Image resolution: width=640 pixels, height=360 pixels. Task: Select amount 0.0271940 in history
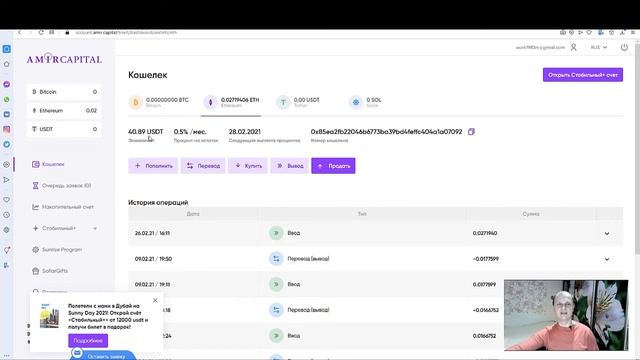click(485, 233)
